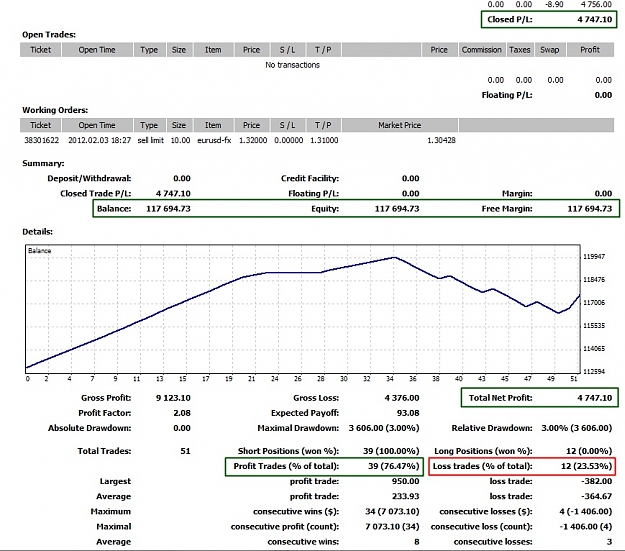625x551 pixels.
Task: Click the Gross Profit value 9 123.10
Action: 173,398
